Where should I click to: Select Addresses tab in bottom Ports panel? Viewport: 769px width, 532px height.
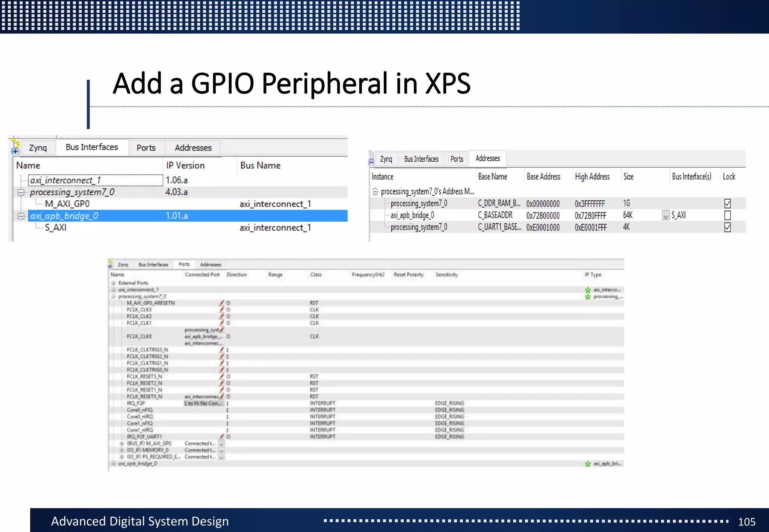point(211,264)
